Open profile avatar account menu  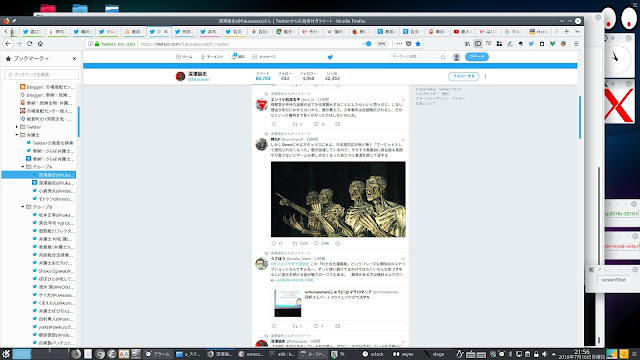coord(457,57)
